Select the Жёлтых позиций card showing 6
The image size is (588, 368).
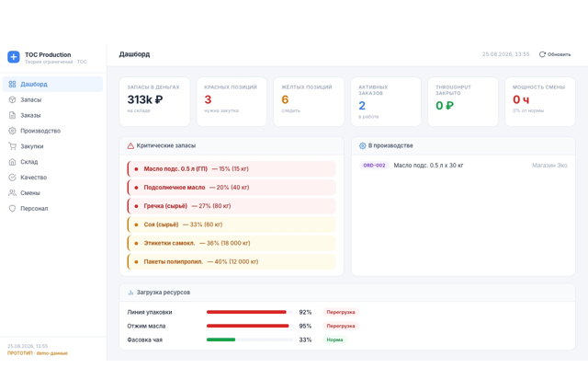tap(309, 102)
